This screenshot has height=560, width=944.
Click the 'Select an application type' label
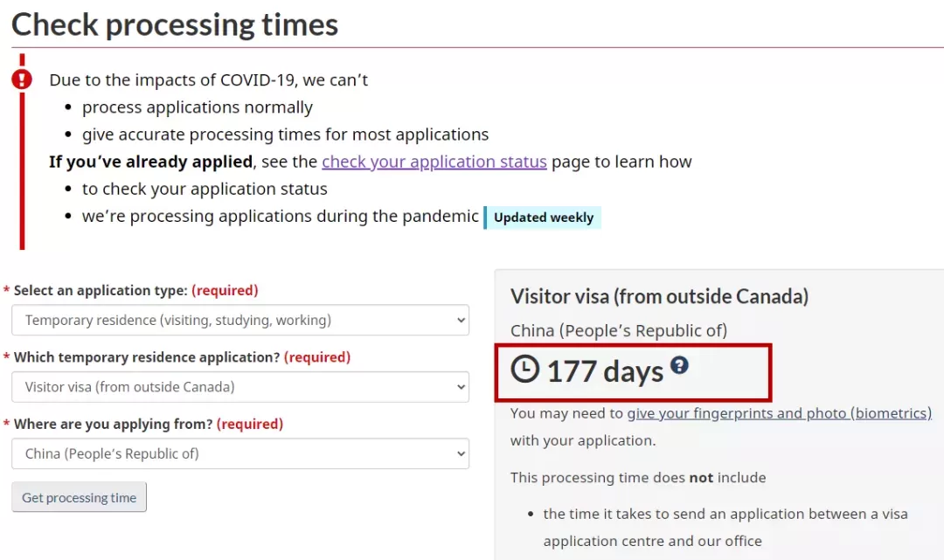101,291
